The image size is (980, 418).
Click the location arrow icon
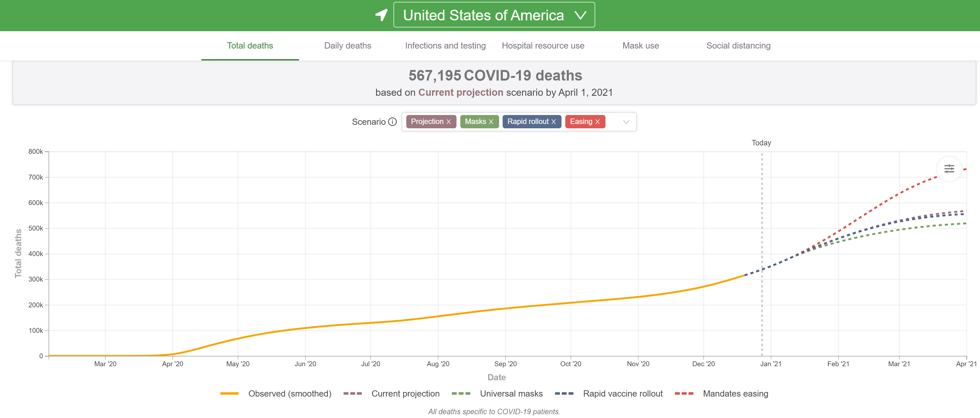point(381,15)
